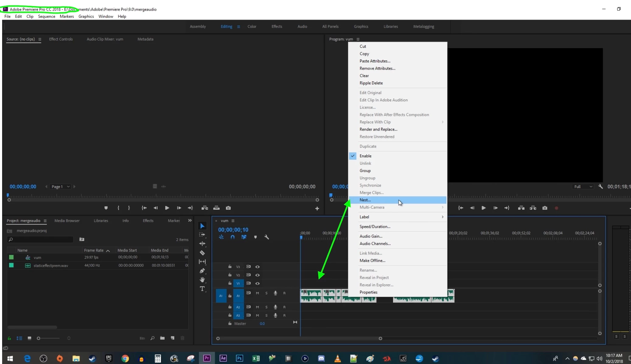Select the Hand tool
The image size is (631, 364).
tap(202, 280)
